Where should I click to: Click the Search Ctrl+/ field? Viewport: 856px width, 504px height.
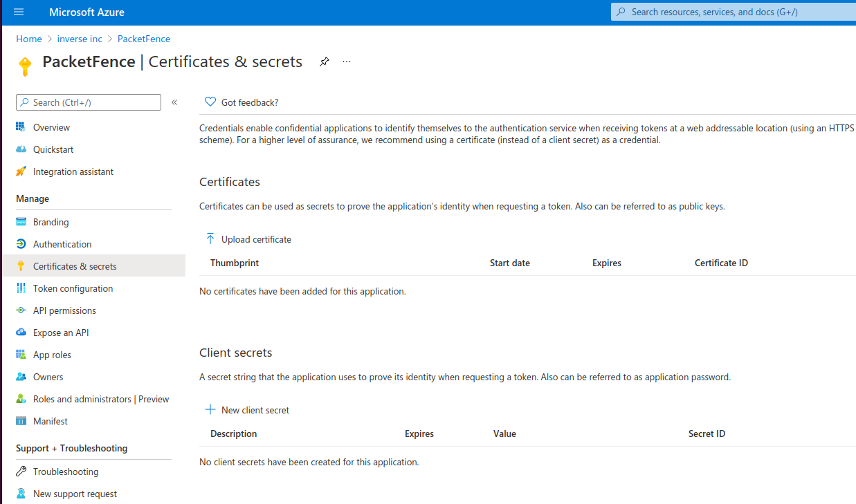coord(88,102)
